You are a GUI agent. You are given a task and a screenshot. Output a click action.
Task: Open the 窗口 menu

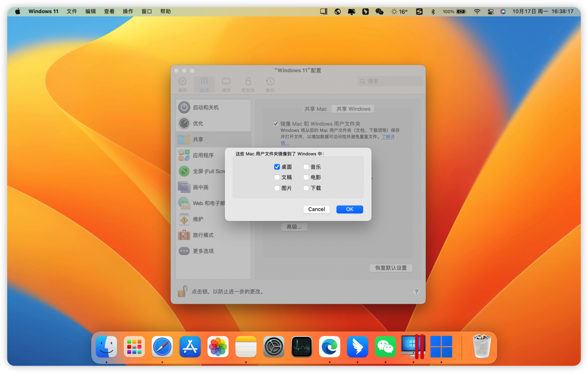[147, 11]
